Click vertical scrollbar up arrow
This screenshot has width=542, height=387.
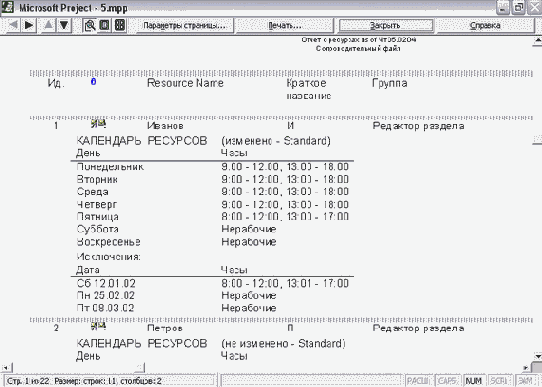click(x=538, y=41)
